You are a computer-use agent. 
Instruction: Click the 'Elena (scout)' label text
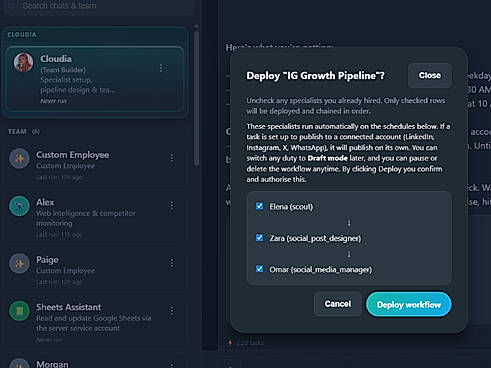(291, 207)
